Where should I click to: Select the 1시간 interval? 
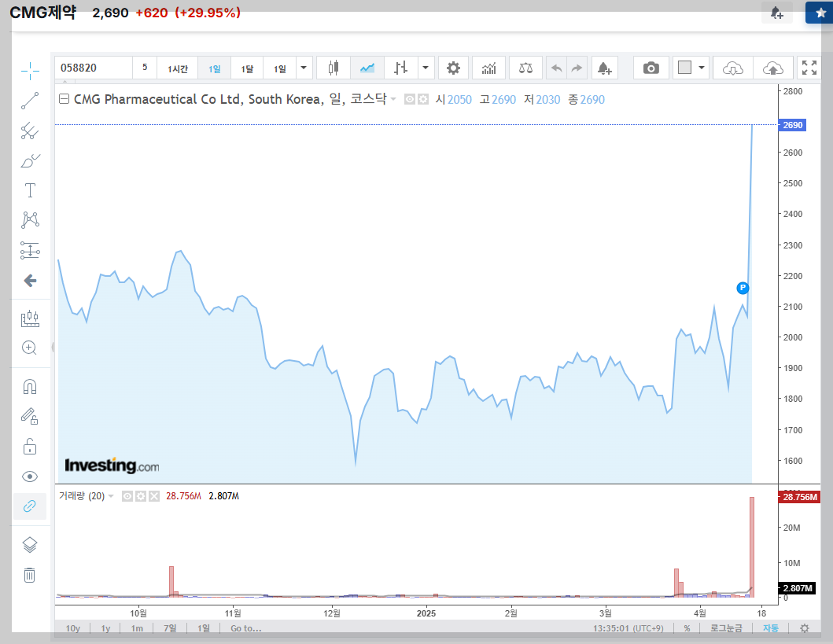[178, 68]
